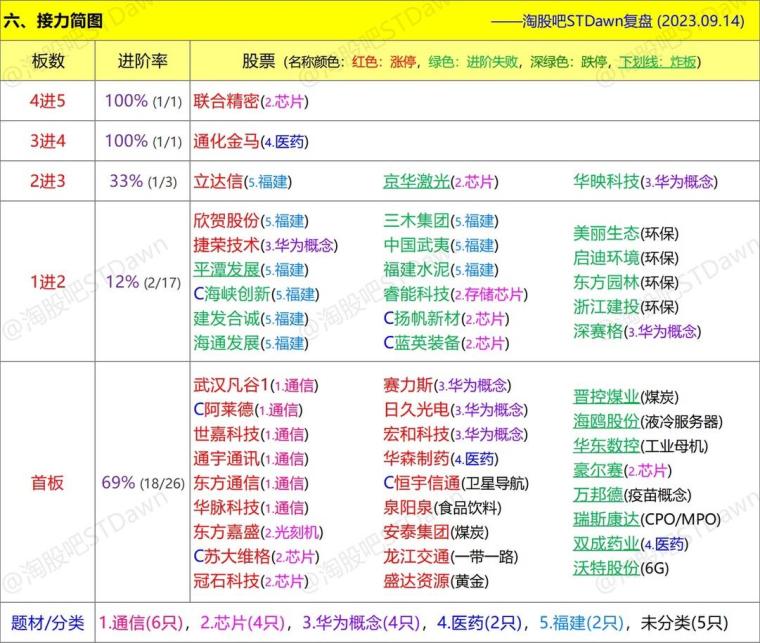Select the stock 睿能科技

click(x=416, y=294)
